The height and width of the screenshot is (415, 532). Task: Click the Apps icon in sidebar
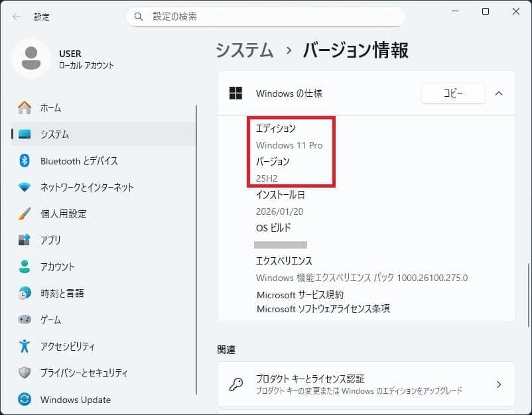[x=25, y=240]
